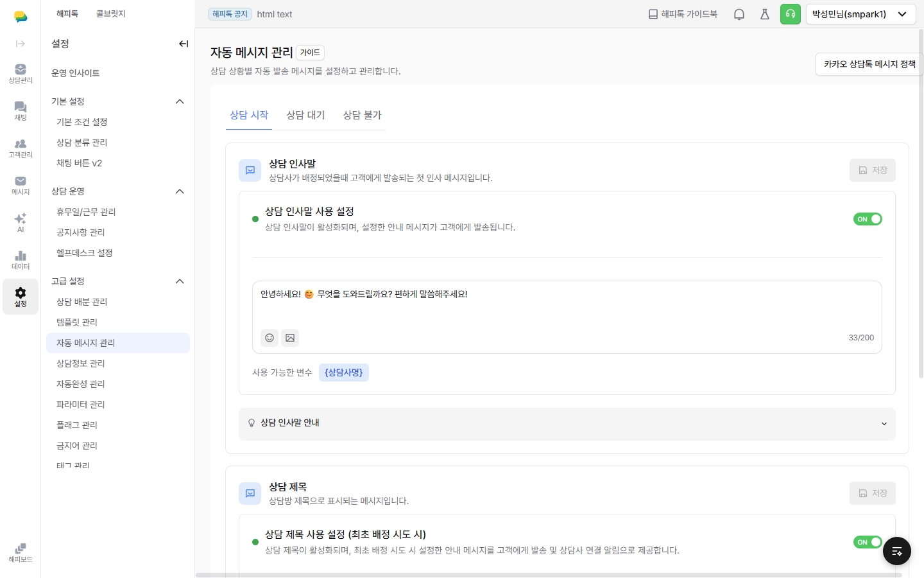Save the 상담 제목 section
The height and width of the screenshot is (578, 924).
(873, 493)
